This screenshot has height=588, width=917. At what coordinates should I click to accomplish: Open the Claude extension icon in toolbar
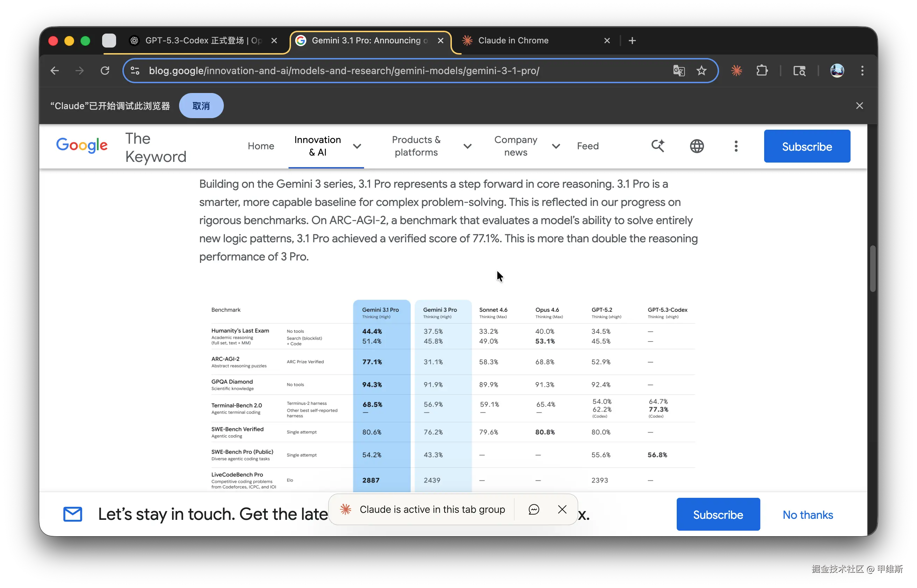pyautogui.click(x=736, y=71)
